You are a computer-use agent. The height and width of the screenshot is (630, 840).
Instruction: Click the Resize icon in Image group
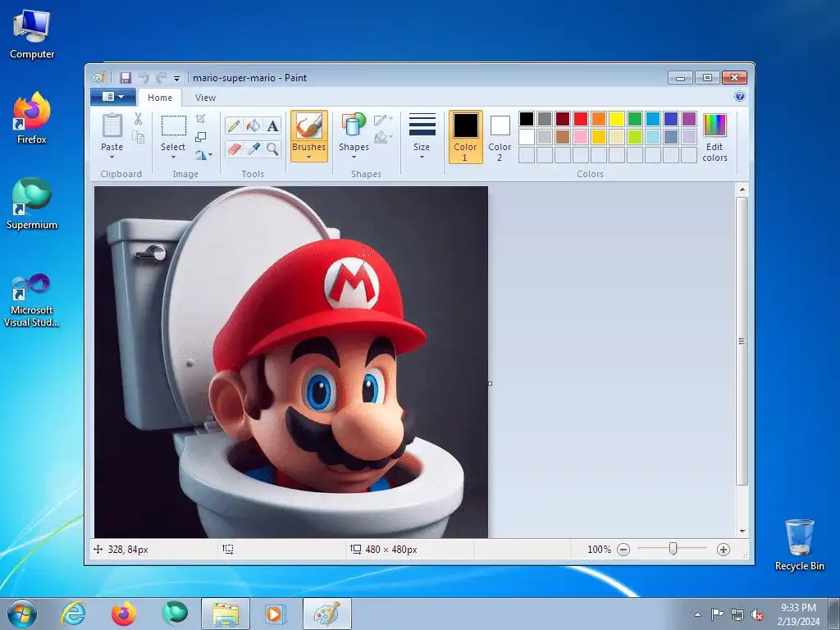click(x=200, y=137)
